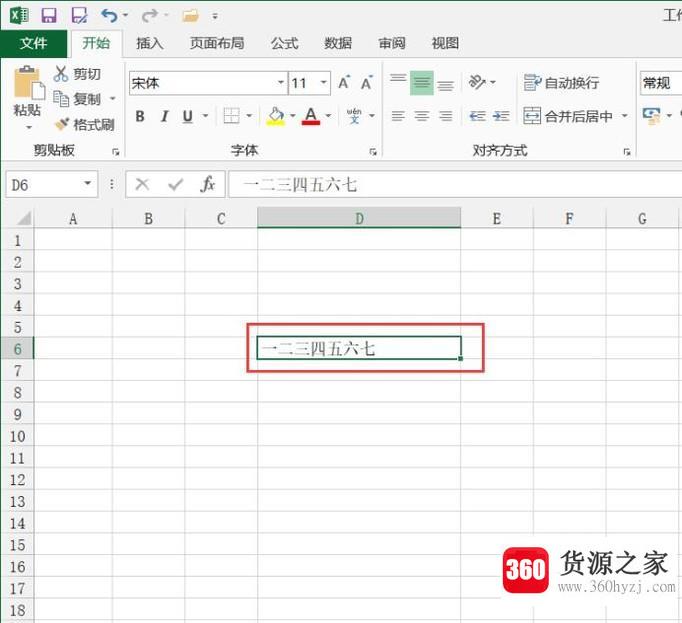Viewport: 682px width, 623px height.
Task: Expand the 粘贴 options arrow
Action: coord(29,127)
